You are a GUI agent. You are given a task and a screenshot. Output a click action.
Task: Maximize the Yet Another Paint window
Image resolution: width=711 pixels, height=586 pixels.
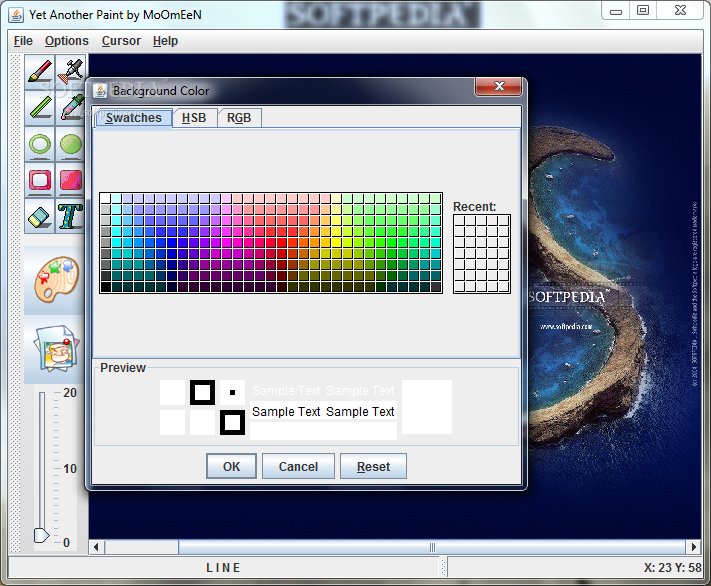tap(643, 11)
